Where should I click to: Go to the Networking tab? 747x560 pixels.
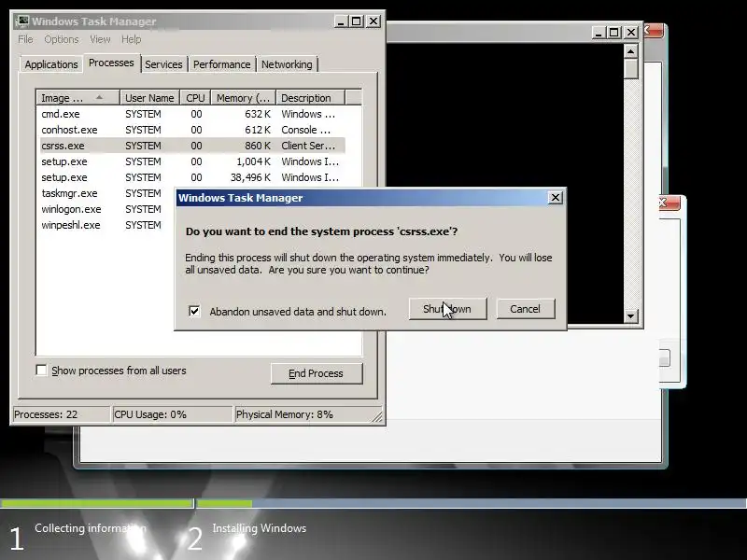[287, 64]
